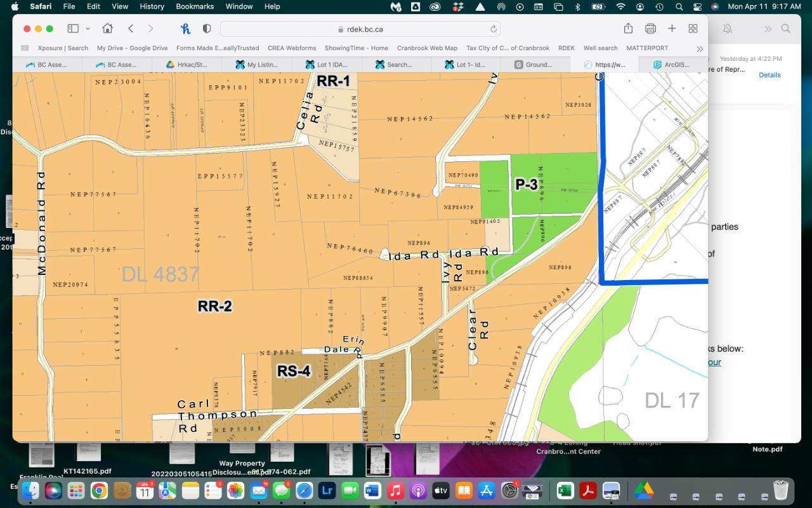Click the Safari Home button
This screenshot has height=508, width=812.
107,29
